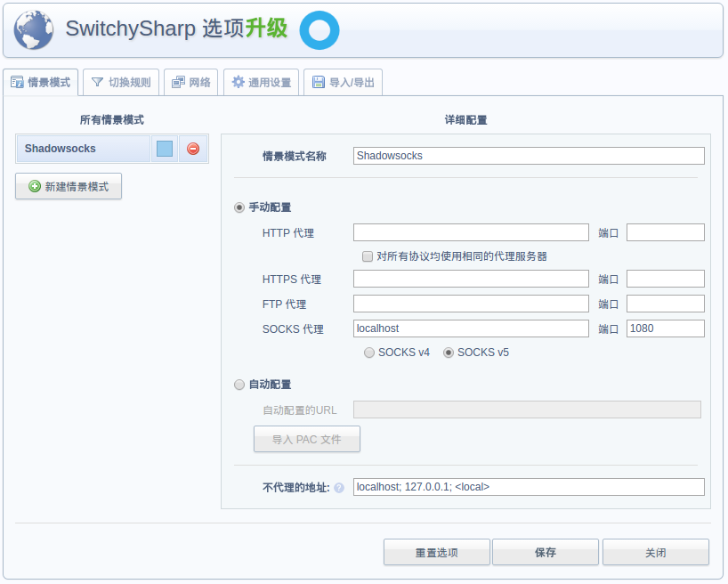Click the blue ring icon beside 升级
This screenshot has width=728, height=584.
click(320, 30)
